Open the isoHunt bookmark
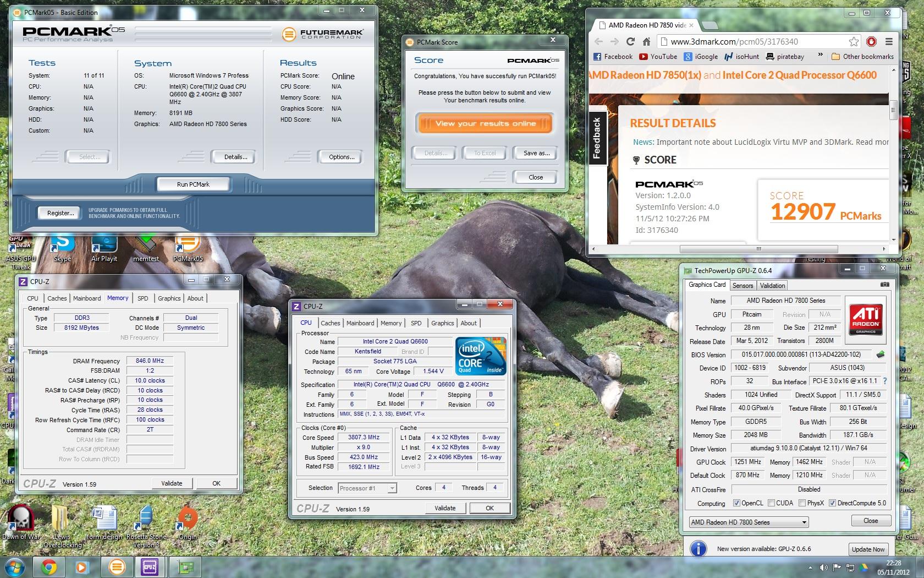Screen dimensions: 924x578 tap(742, 56)
